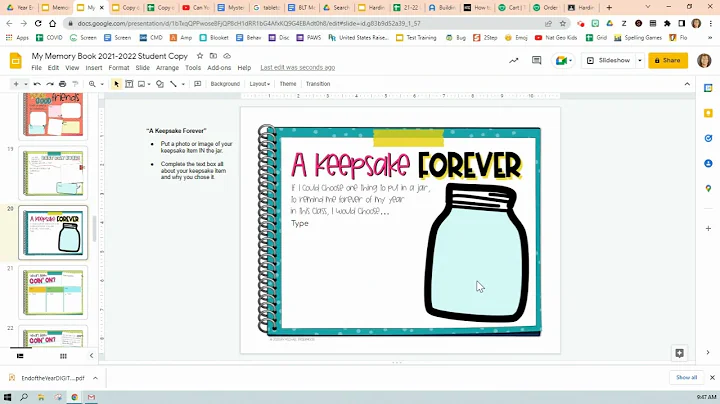This screenshot has height=404, width=720.
Task: Click the move to folder icon
Action: pyautogui.click(x=214, y=56)
